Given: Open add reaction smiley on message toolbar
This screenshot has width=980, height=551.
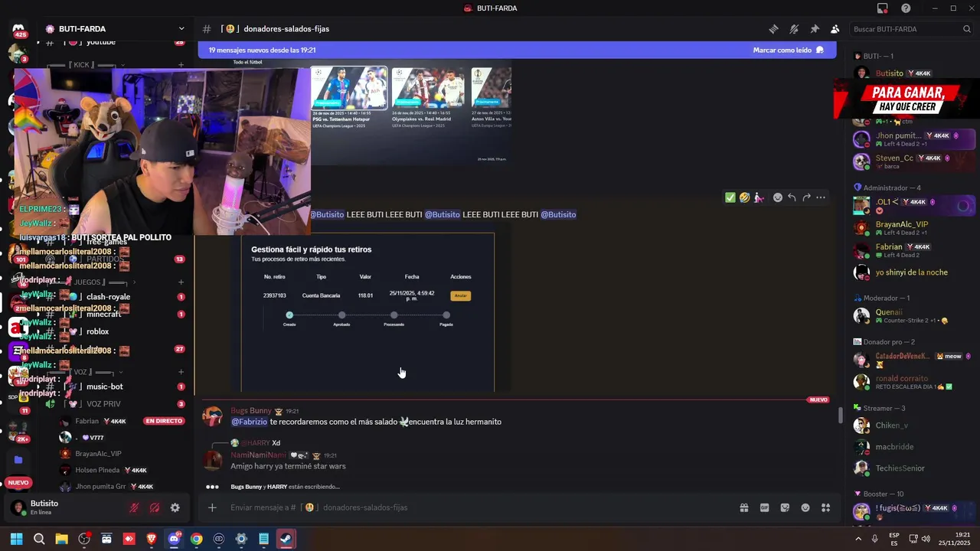Looking at the screenshot, I should pyautogui.click(x=778, y=197).
